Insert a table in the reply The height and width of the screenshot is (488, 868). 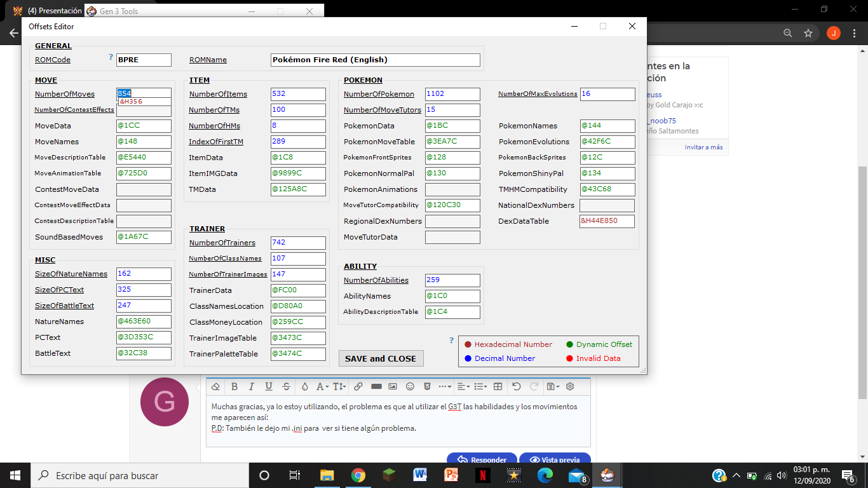pyautogui.click(x=498, y=386)
